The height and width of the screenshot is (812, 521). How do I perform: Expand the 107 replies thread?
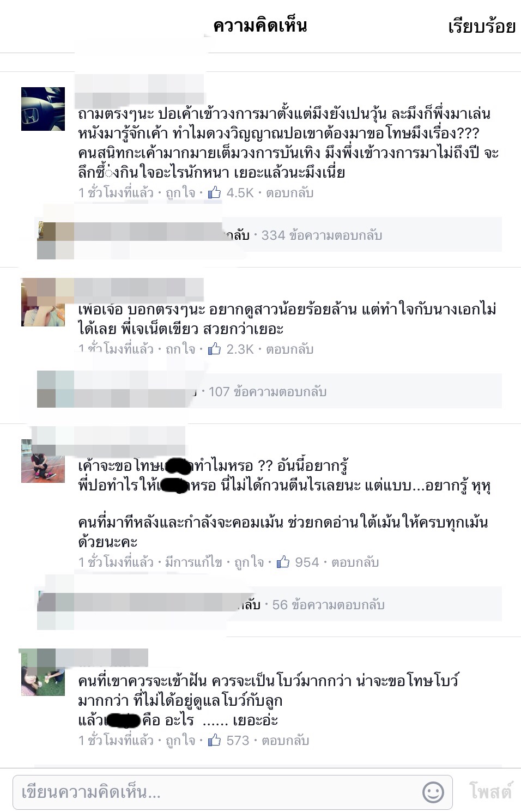268,392
